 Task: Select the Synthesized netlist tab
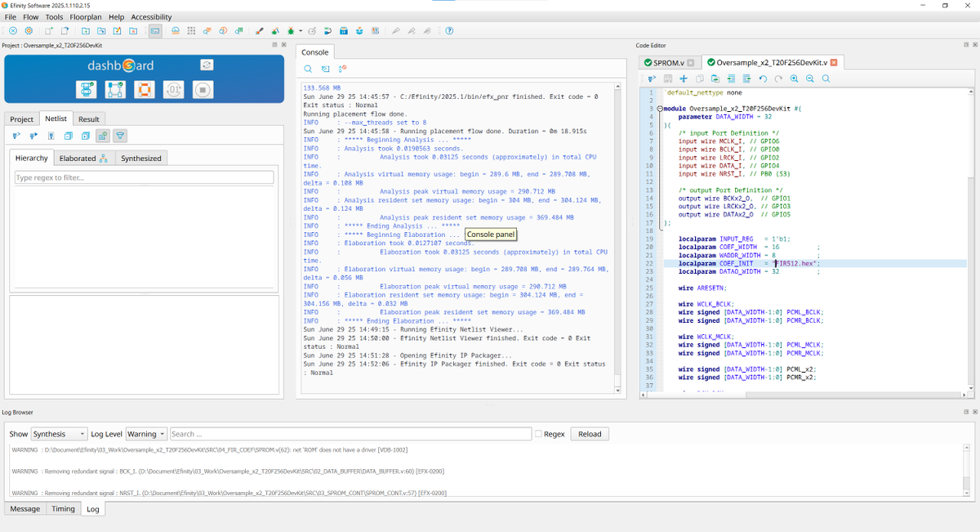(141, 158)
